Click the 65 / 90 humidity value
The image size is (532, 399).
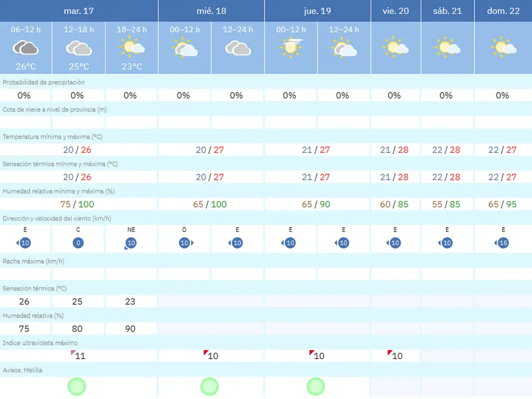316,204
